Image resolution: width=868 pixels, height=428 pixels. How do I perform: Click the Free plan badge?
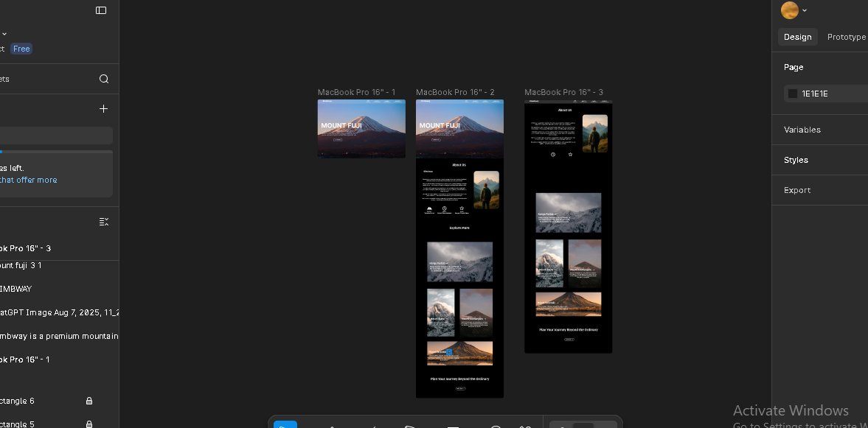tap(21, 49)
